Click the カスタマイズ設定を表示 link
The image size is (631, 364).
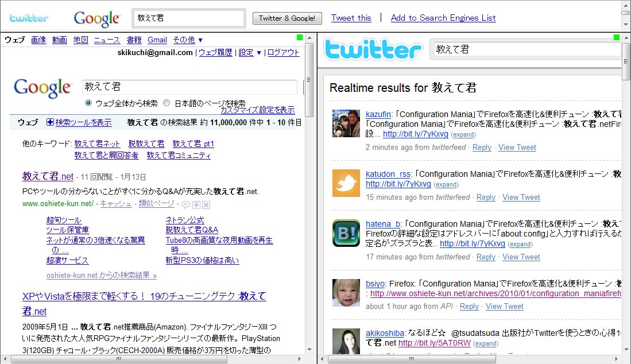[258, 110]
